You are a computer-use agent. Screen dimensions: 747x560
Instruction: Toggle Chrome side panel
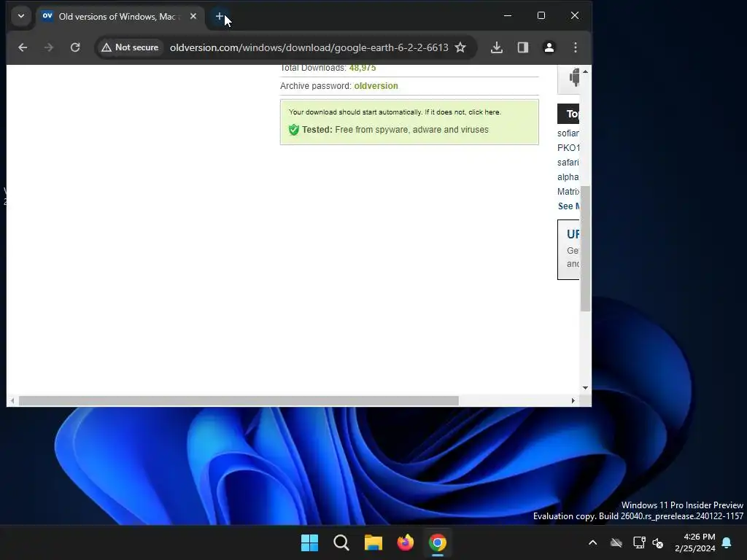[522, 47]
